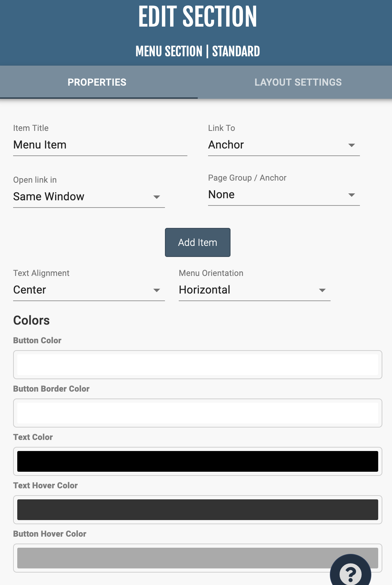Screen dimensions: 392x585
Task: Click the arrow beside None value
Action: tap(352, 195)
